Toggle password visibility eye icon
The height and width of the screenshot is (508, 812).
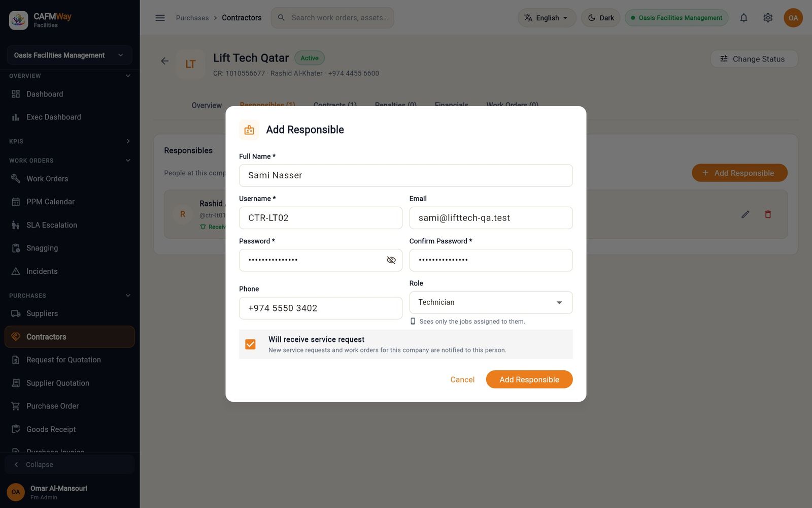391,260
